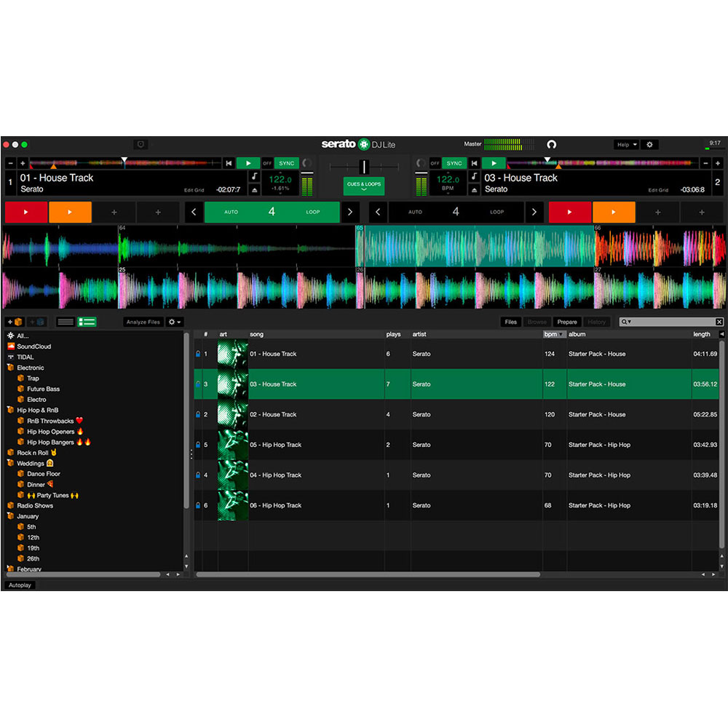Select SoundCloud in the crate sidebar

34,347
